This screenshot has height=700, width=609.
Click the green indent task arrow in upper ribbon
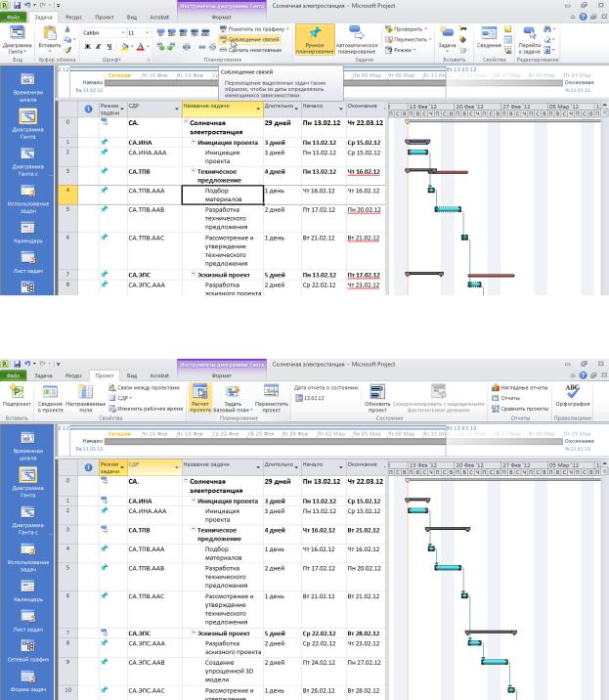tap(171, 46)
